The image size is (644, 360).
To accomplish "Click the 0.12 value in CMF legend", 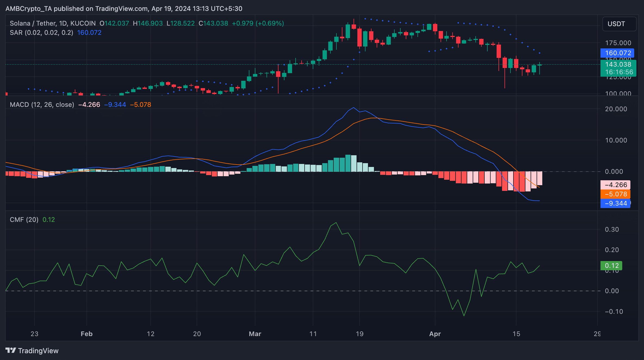I will [49, 220].
